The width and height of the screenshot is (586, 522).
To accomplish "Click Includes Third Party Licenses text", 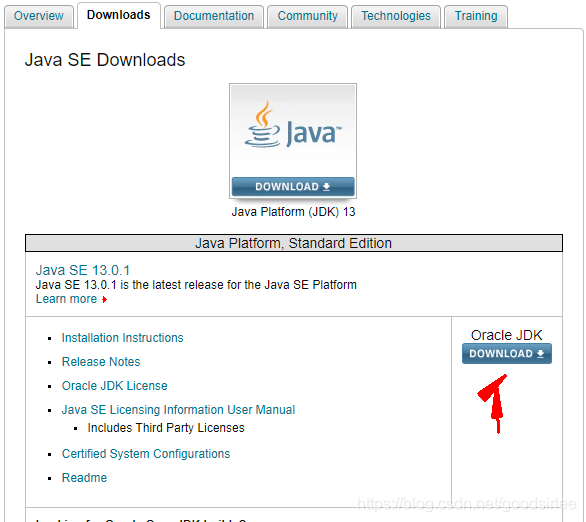I will coord(166,427).
